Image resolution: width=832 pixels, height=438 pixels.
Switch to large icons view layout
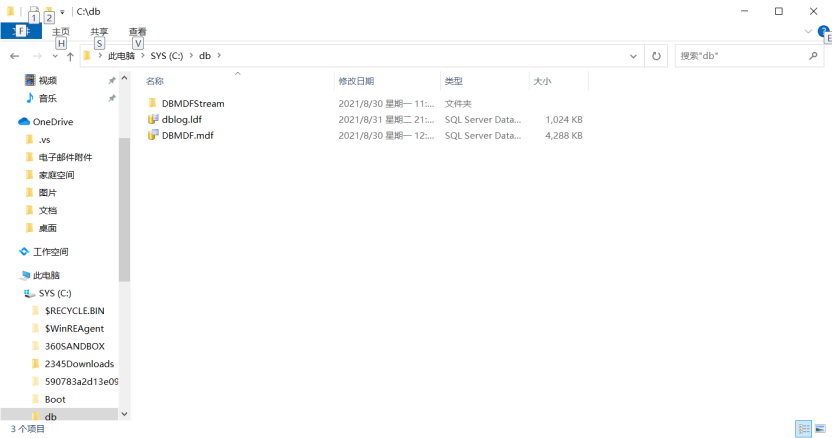point(821,428)
